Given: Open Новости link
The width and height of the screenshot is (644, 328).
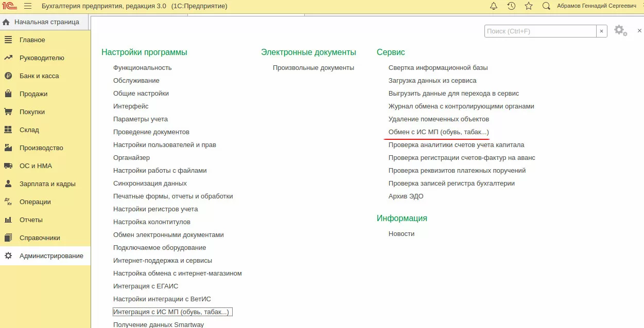Looking at the screenshot, I should click(x=402, y=234).
